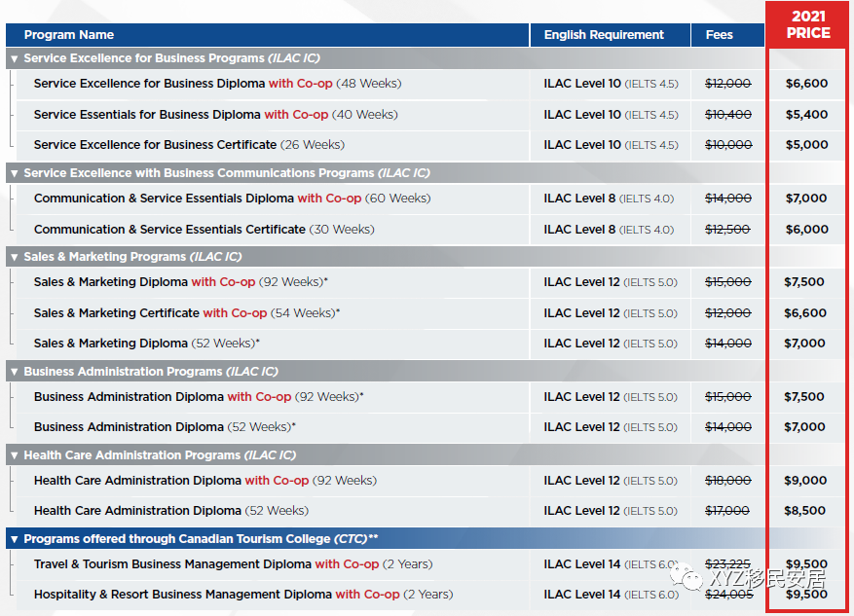Select Hospitality & Resort Business Management Diploma
Image resolution: width=854 pixels, height=616 pixels.
coord(243,595)
